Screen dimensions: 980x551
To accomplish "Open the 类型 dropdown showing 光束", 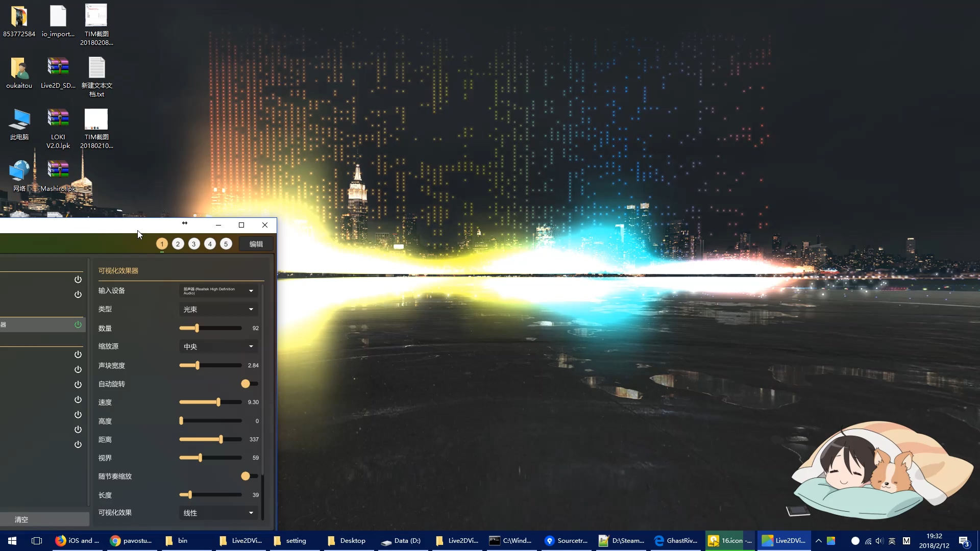I will tap(217, 309).
